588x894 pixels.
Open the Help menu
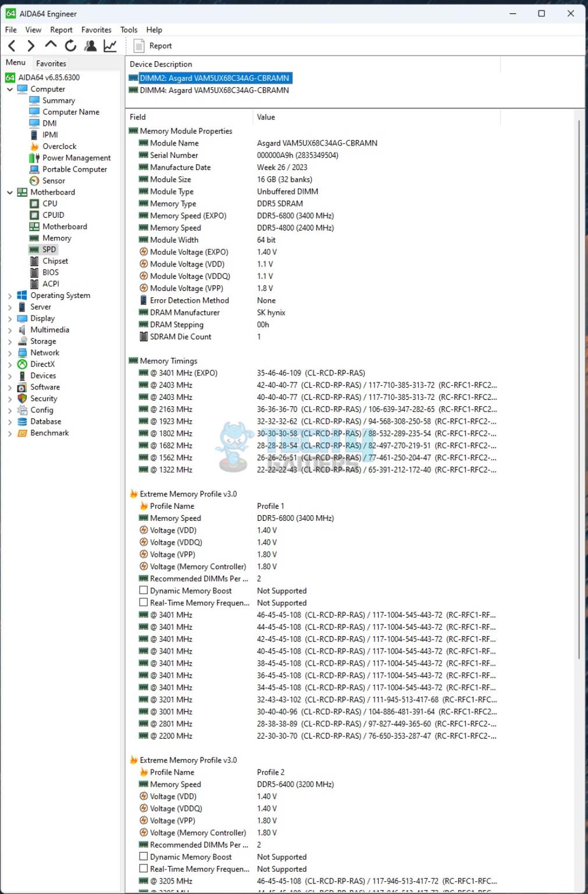(154, 30)
